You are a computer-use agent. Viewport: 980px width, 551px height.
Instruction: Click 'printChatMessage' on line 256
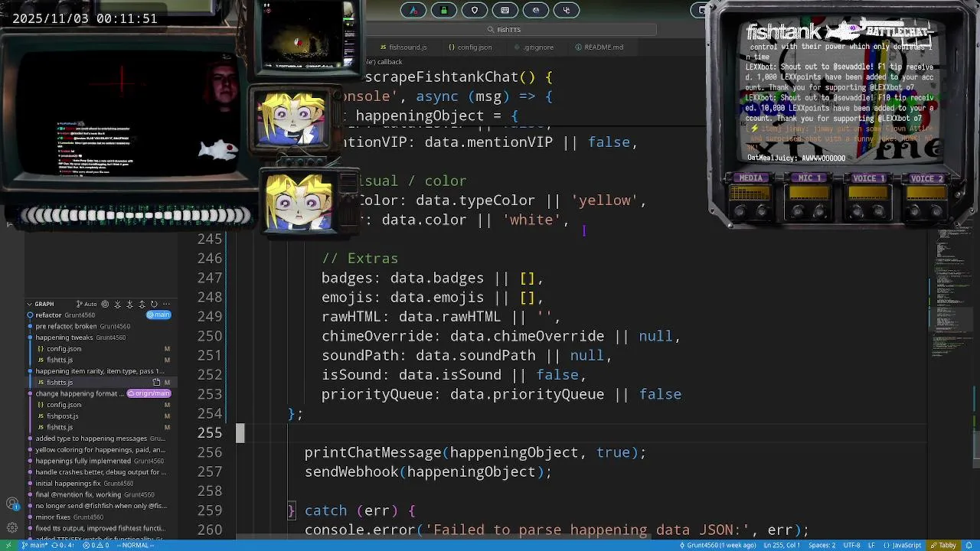tap(373, 452)
